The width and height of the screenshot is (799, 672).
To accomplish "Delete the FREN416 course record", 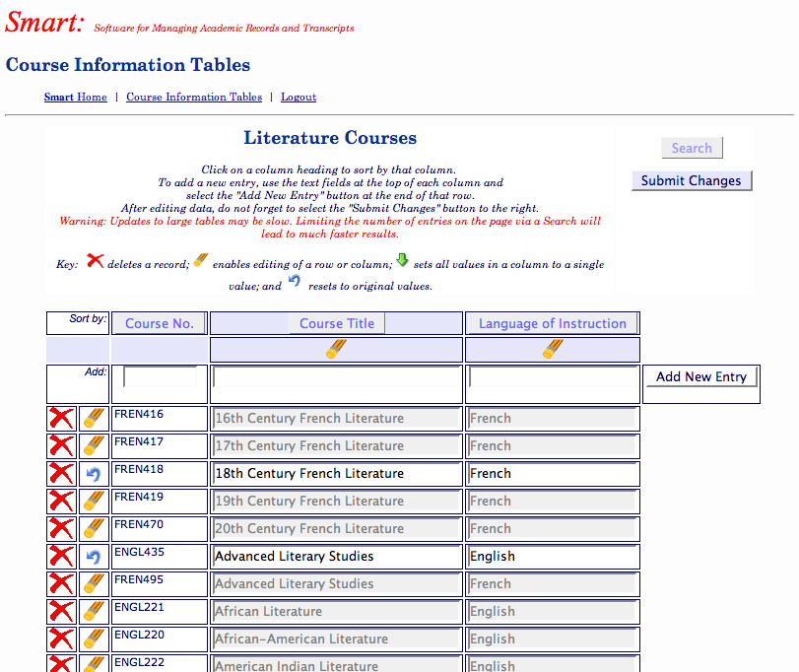I will point(62,419).
